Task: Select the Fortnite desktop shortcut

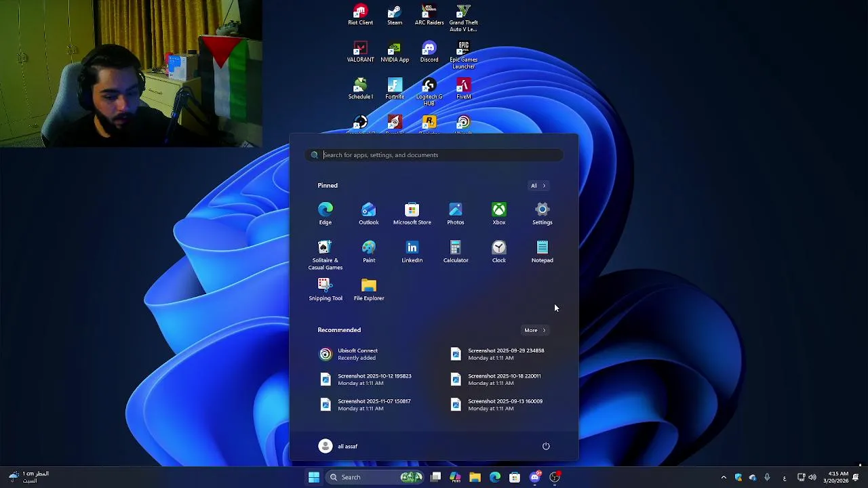Action: (395, 89)
